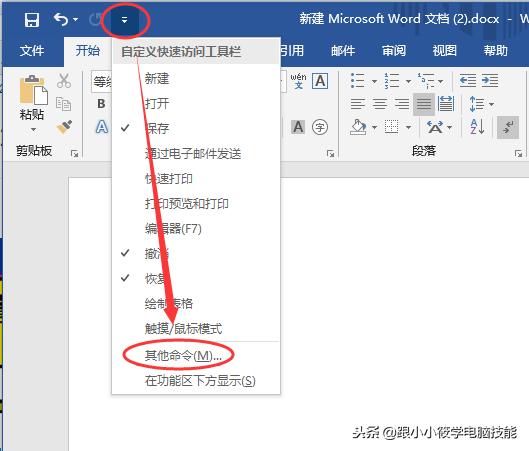This screenshot has height=451, width=529.
Task: Uncheck 撤消 in the toolbar menu
Action: pos(196,254)
